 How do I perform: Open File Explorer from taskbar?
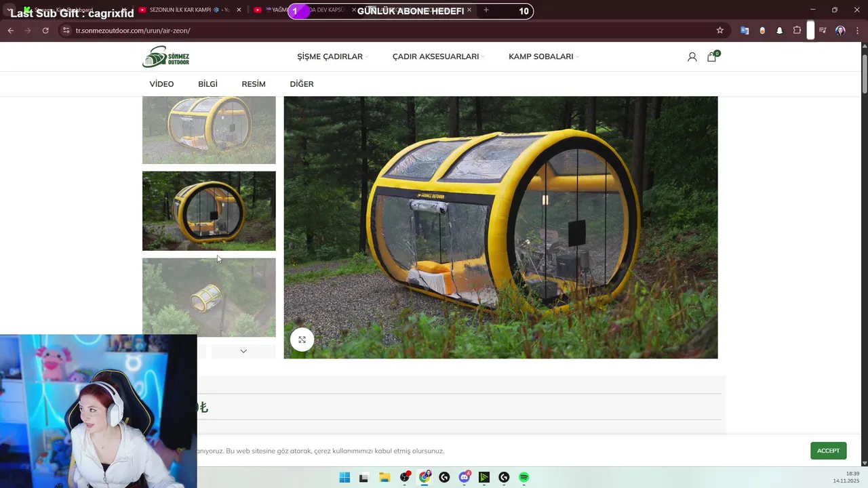click(384, 477)
